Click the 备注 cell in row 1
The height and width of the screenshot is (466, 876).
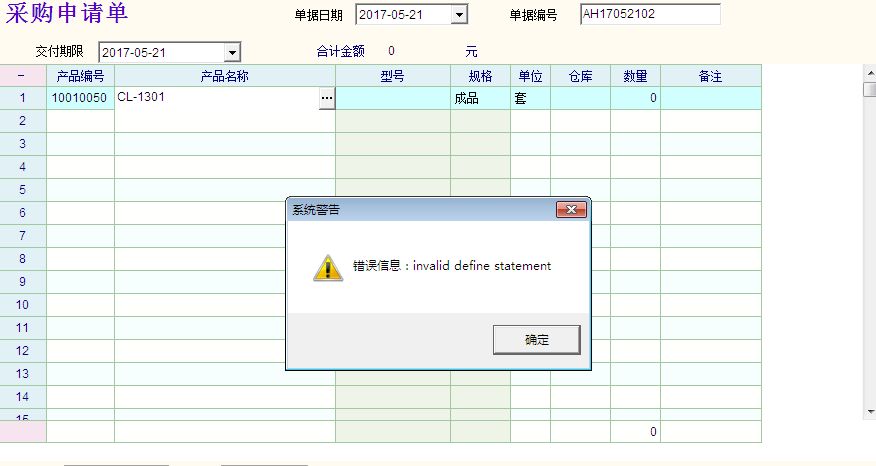pos(710,98)
